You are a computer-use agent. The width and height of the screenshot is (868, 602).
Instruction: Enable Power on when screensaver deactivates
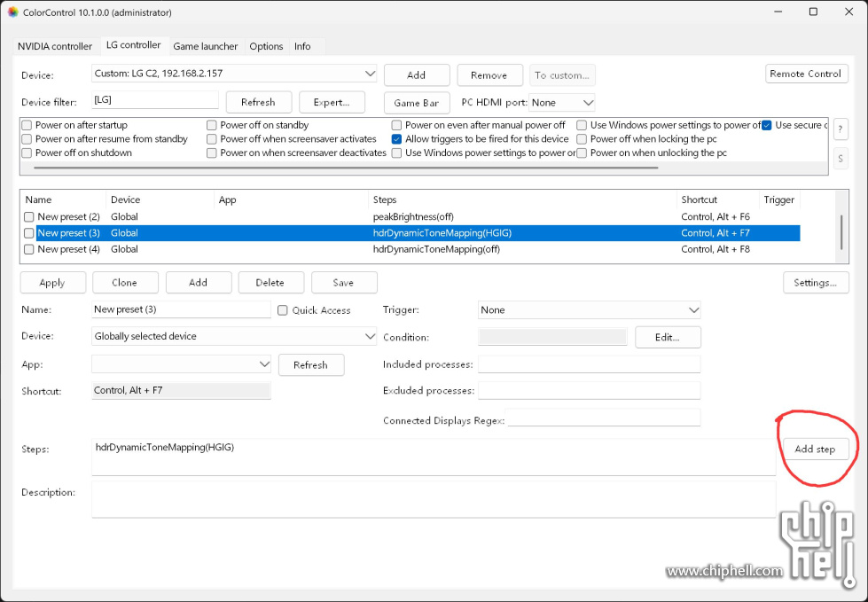pyautogui.click(x=212, y=152)
